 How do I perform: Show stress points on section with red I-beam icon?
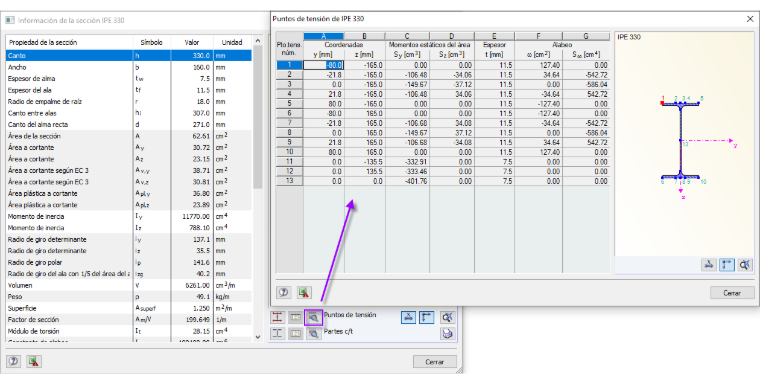277,317
